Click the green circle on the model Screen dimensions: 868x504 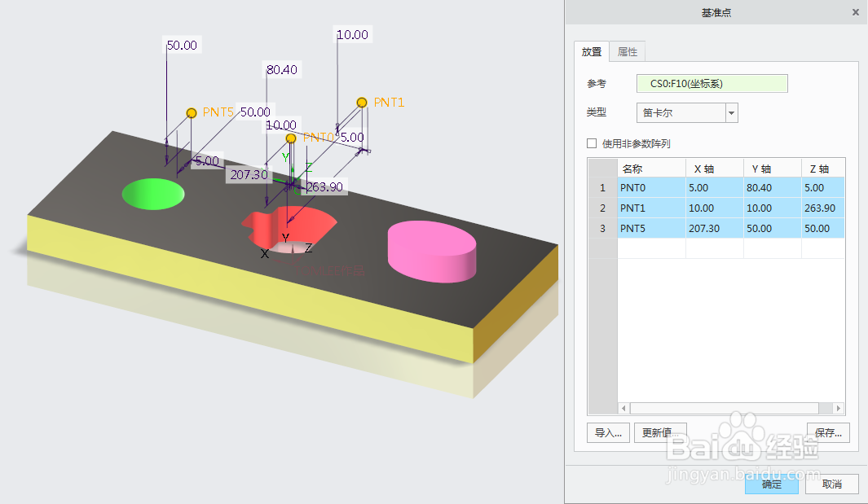coord(153,194)
